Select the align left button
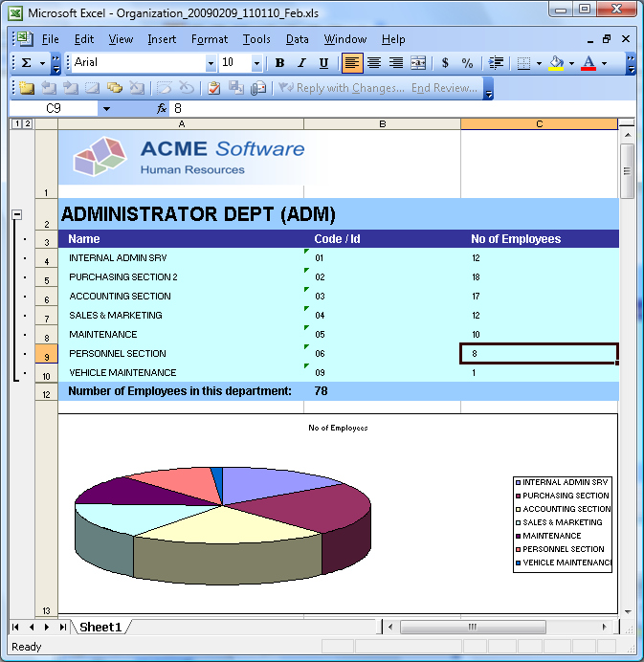 352,63
